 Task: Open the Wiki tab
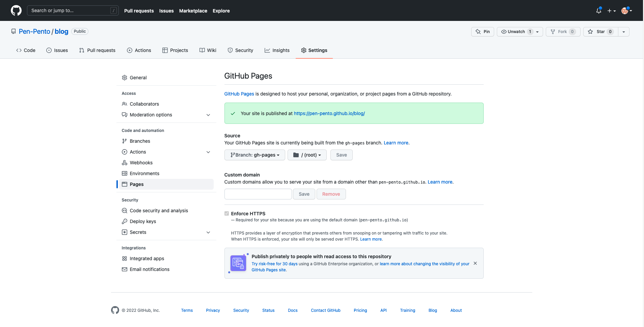coord(208,50)
